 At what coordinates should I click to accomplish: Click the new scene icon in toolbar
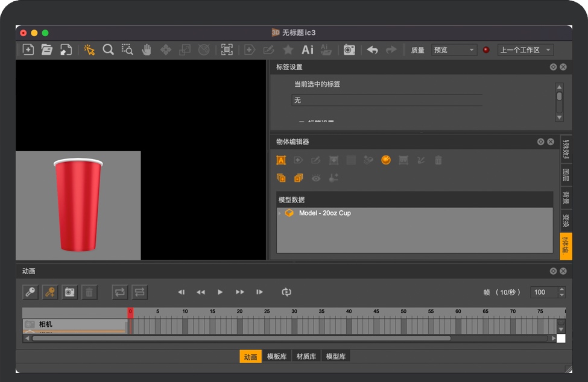[28, 50]
